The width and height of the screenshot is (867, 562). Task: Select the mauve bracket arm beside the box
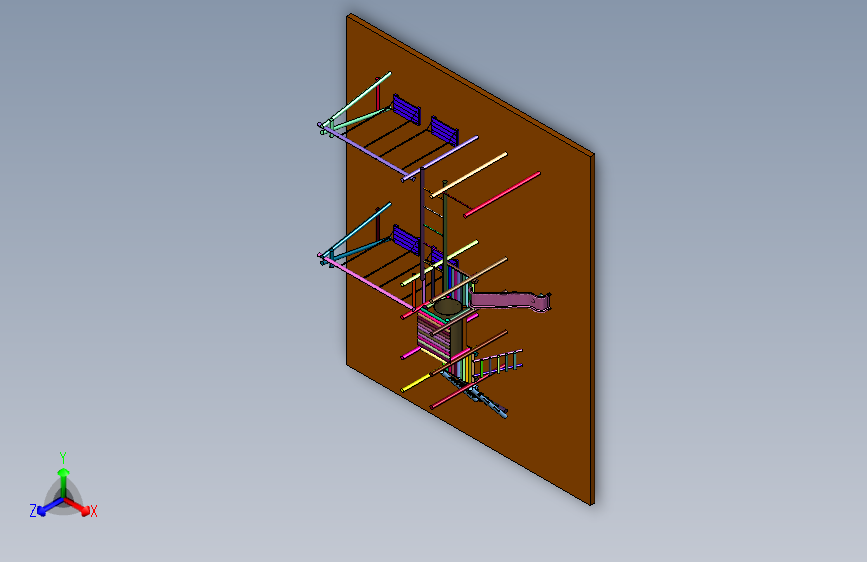pyautogui.click(x=510, y=301)
